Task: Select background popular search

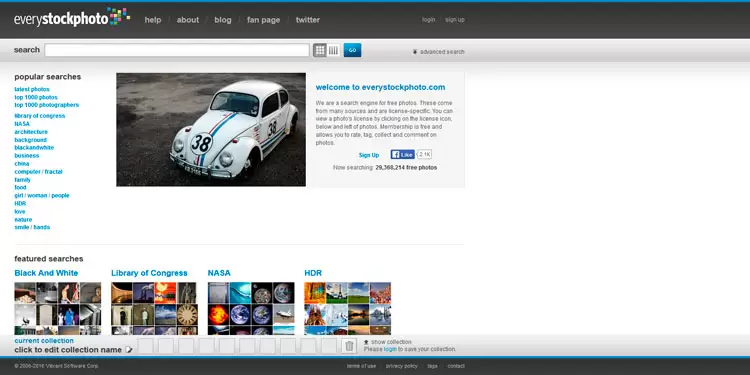Action: (x=31, y=140)
